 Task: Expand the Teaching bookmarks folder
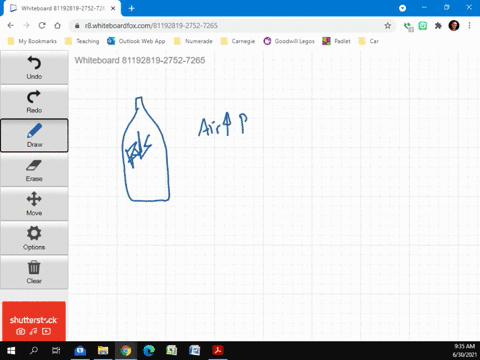(x=83, y=41)
